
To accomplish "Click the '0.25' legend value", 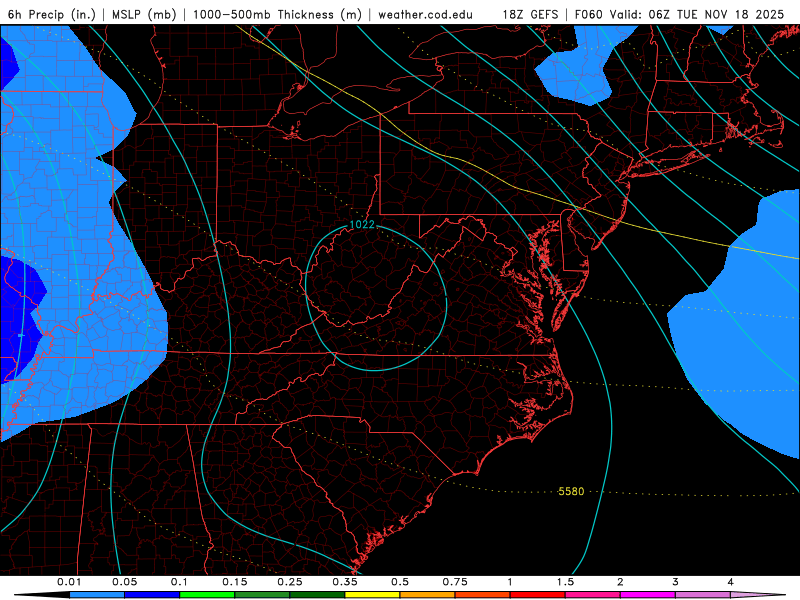I will [290, 582].
